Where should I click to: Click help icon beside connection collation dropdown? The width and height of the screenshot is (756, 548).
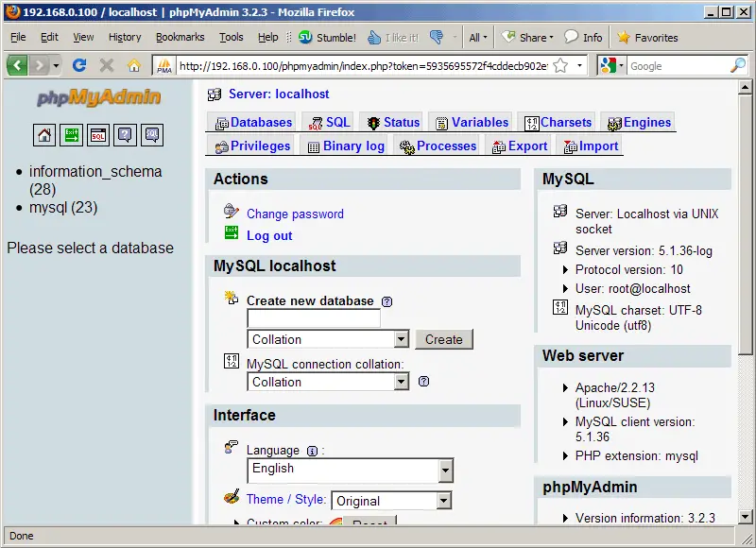tap(423, 382)
